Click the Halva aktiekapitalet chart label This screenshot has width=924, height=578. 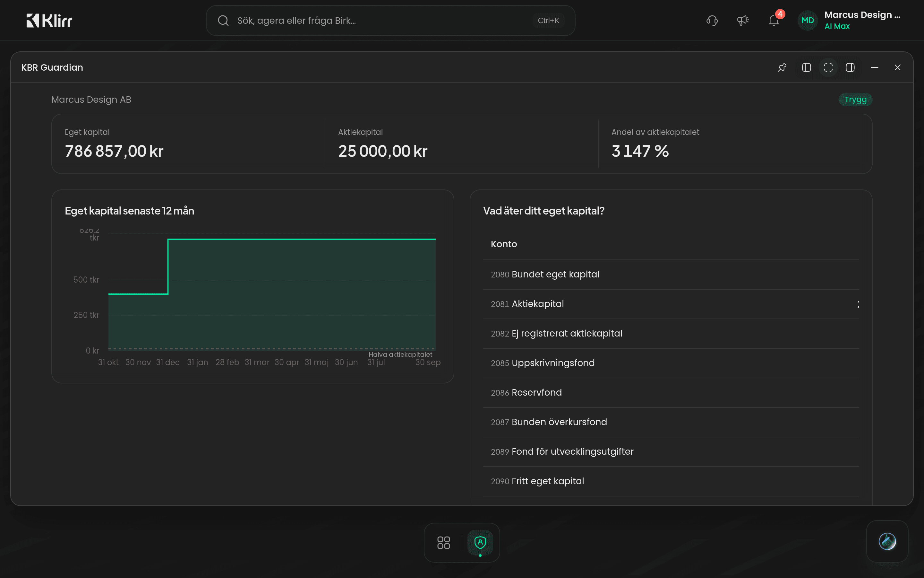tap(400, 355)
